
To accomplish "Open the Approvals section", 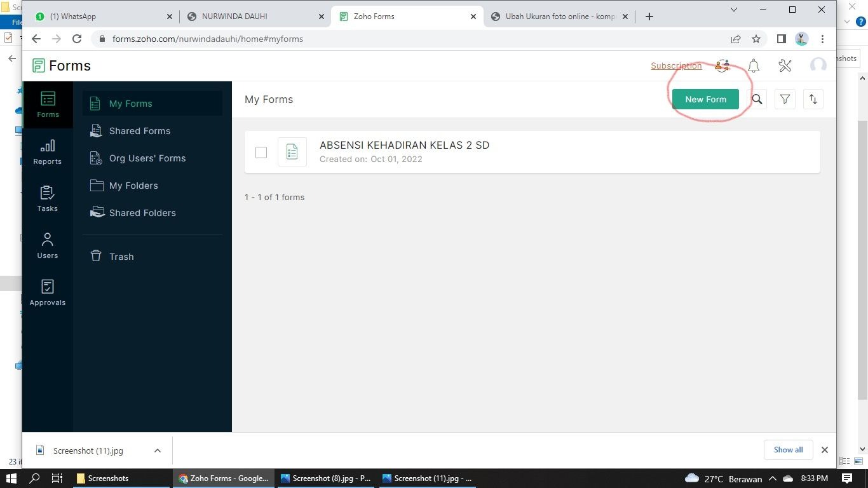I will click(48, 294).
